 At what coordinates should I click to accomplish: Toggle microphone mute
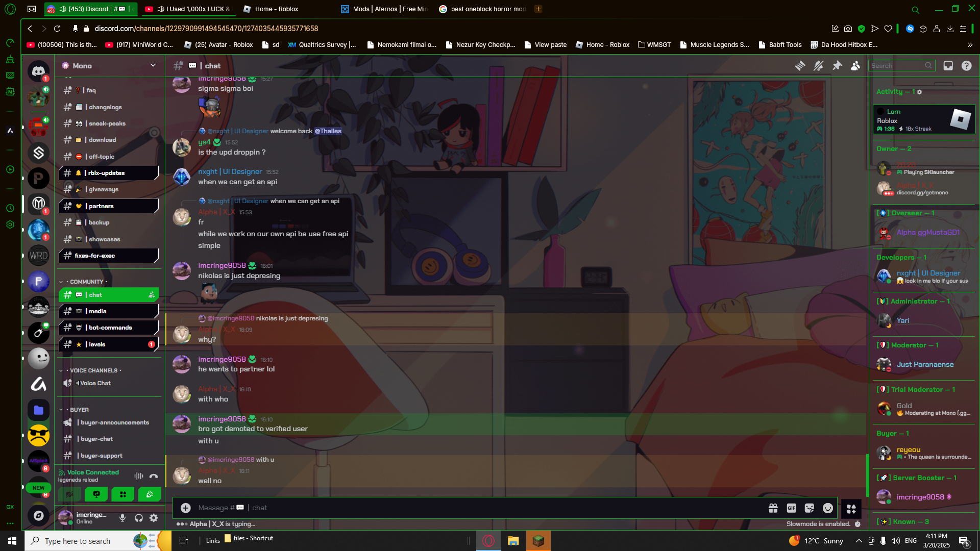pyautogui.click(x=122, y=518)
